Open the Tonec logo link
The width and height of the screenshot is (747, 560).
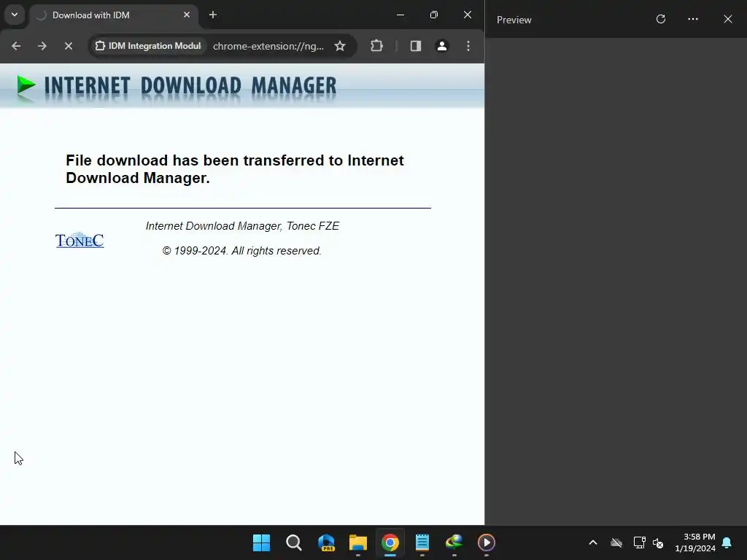(80, 240)
